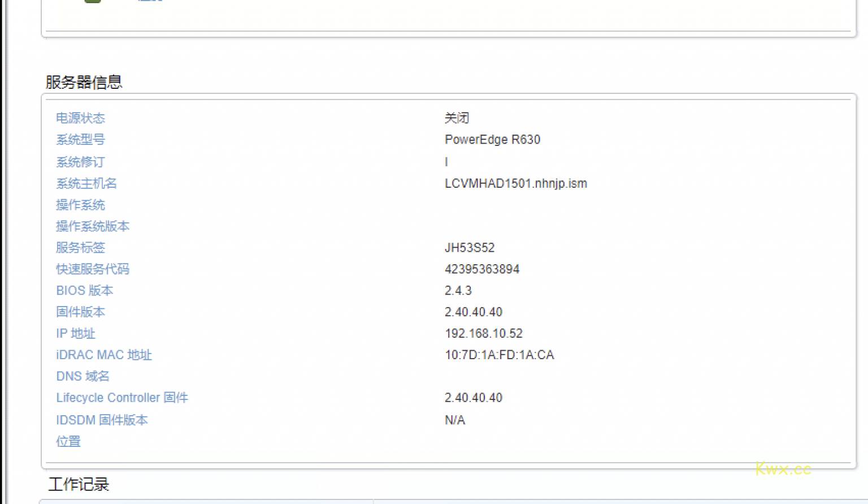Click the 服务器信息 section heading
868x504 pixels.
84,82
